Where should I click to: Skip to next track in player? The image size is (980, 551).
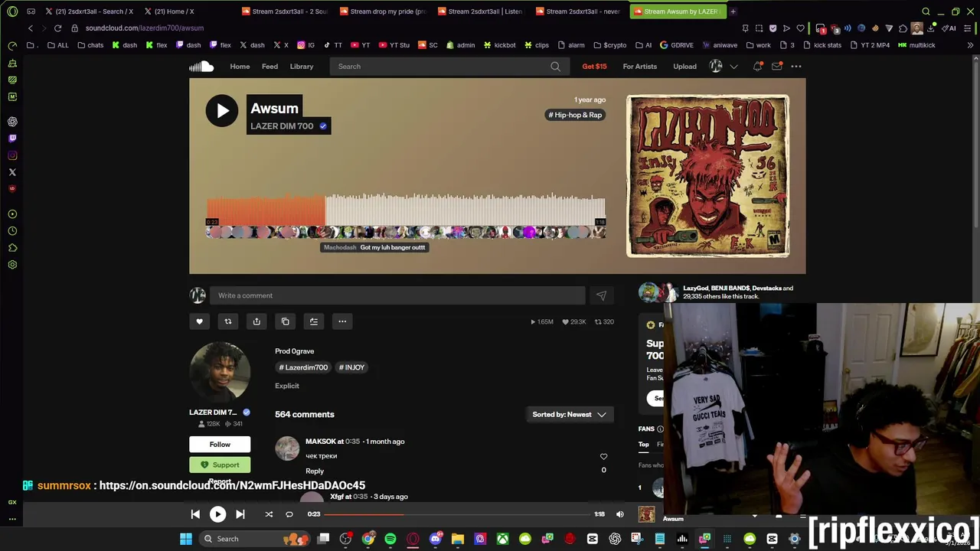point(240,514)
